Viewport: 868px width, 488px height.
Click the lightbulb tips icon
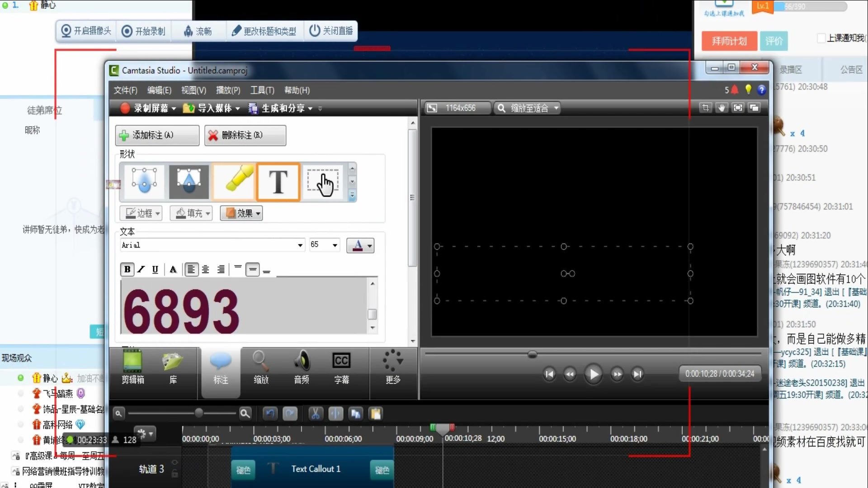(x=748, y=89)
